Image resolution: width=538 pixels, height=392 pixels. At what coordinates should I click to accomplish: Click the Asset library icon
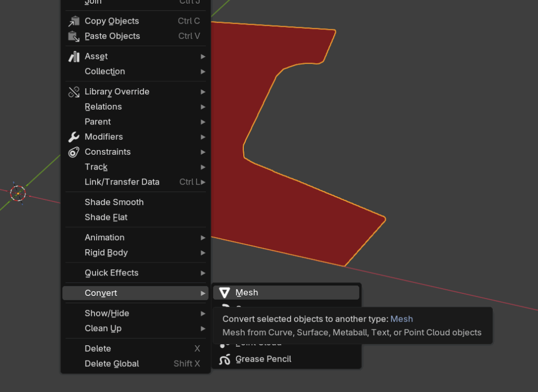click(74, 57)
